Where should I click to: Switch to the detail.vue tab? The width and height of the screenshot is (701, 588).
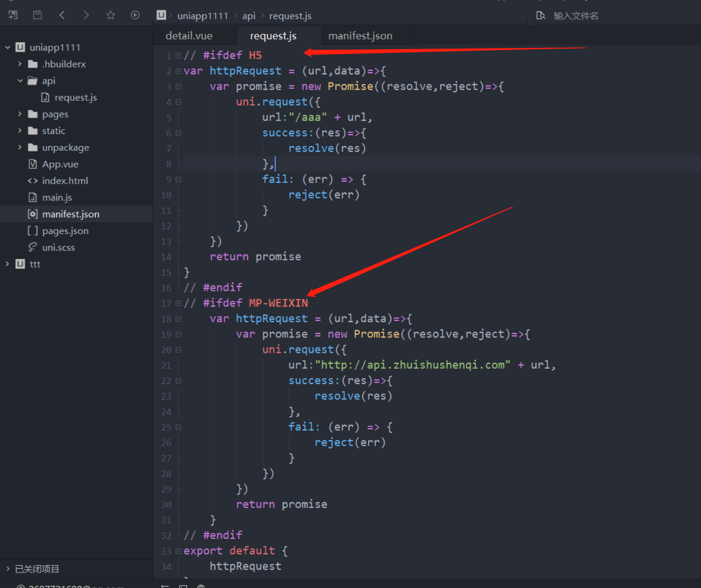tap(189, 35)
